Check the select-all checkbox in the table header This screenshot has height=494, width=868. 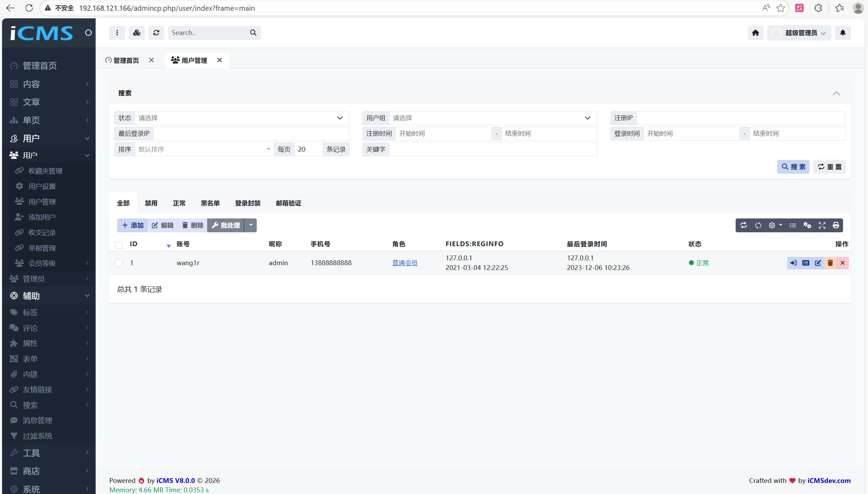point(119,245)
